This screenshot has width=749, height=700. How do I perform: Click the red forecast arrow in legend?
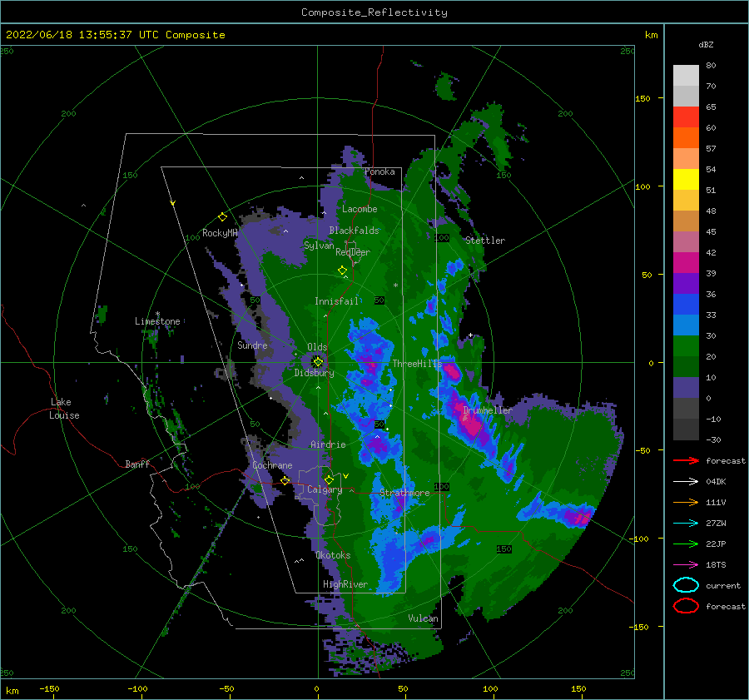click(686, 460)
